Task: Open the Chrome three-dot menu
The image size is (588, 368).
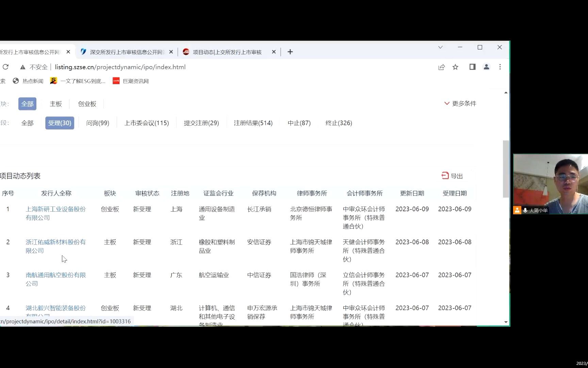Action: [500, 67]
